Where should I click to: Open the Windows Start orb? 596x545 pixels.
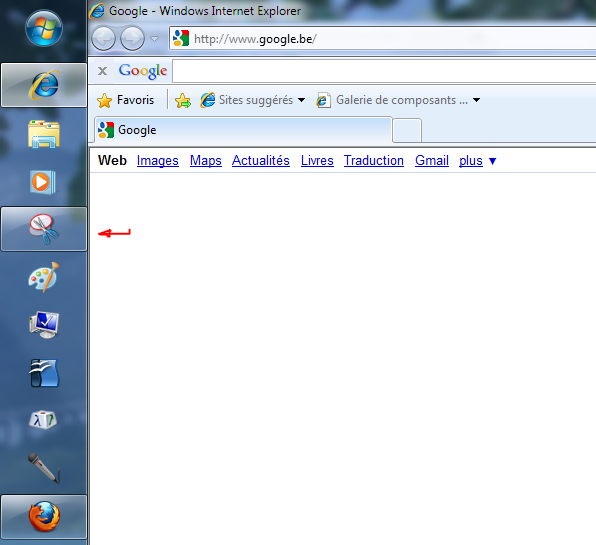click(x=44, y=28)
